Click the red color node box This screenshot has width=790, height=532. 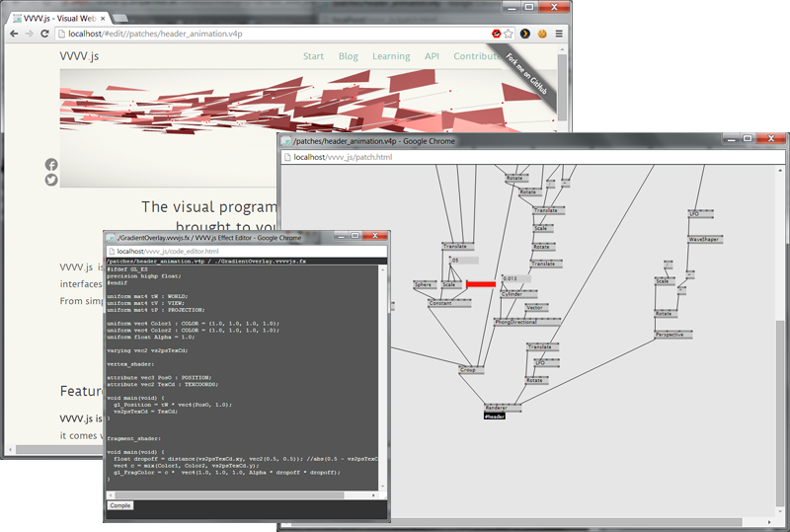tap(481, 284)
